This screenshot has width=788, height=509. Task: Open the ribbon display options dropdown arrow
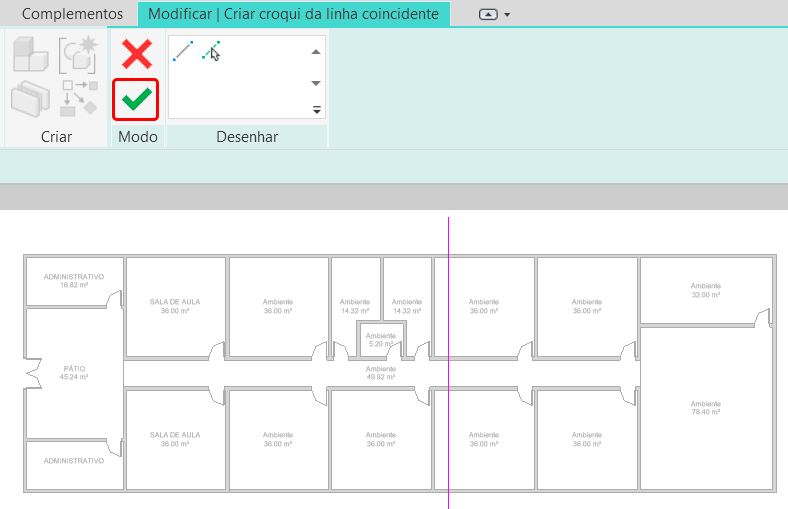[x=508, y=15]
